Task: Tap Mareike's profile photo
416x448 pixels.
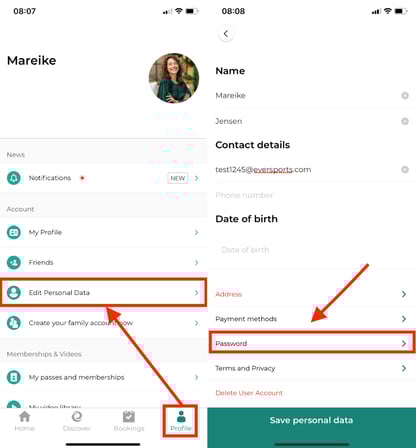Action: 174,78
